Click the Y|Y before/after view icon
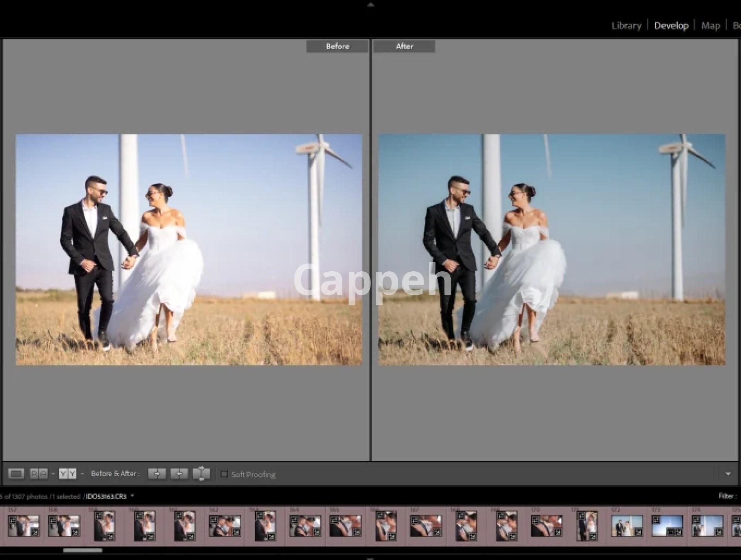The height and width of the screenshot is (560, 741). [x=68, y=474]
